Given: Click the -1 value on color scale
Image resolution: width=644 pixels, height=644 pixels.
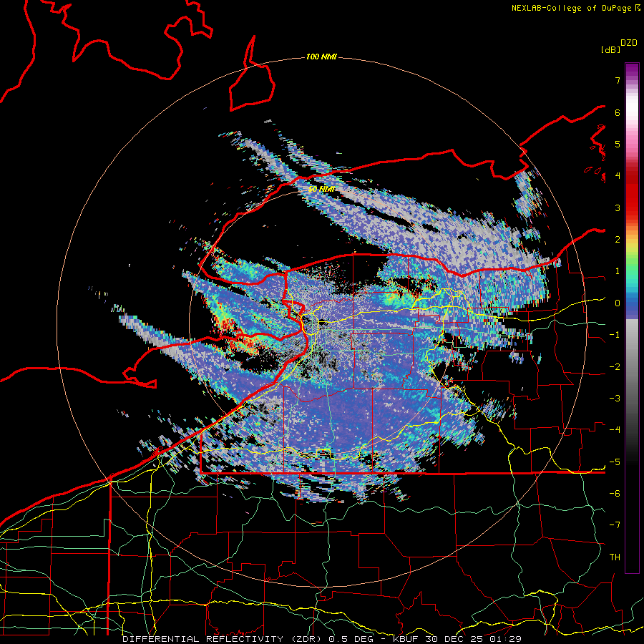Looking at the screenshot, I should (615, 335).
